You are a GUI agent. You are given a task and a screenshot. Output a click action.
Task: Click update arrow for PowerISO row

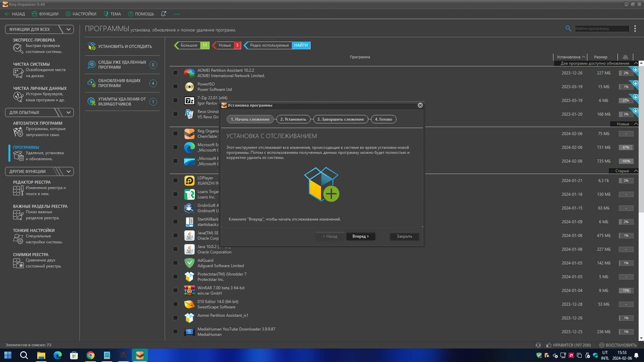pyautogui.click(x=635, y=83)
